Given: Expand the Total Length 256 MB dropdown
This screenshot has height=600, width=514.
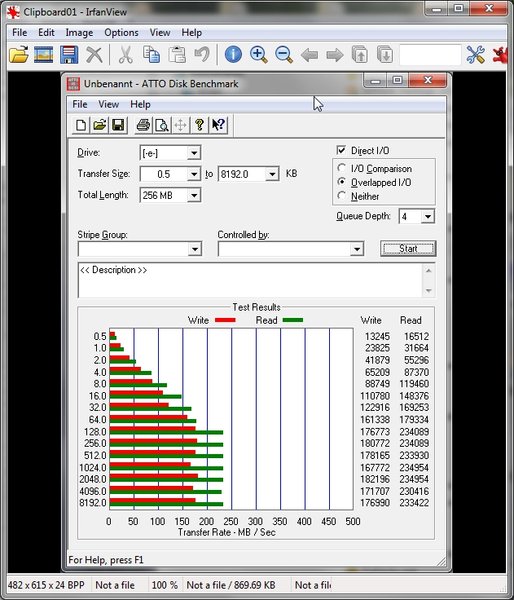Looking at the screenshot, I should click(194, 195).
